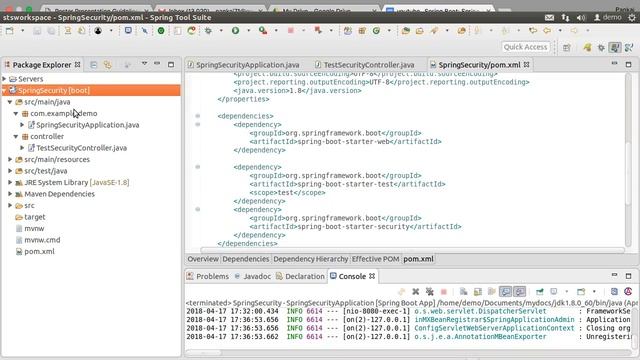
Task: Expand the Maven Dependencies node
Action: click(x=10, y=194)
